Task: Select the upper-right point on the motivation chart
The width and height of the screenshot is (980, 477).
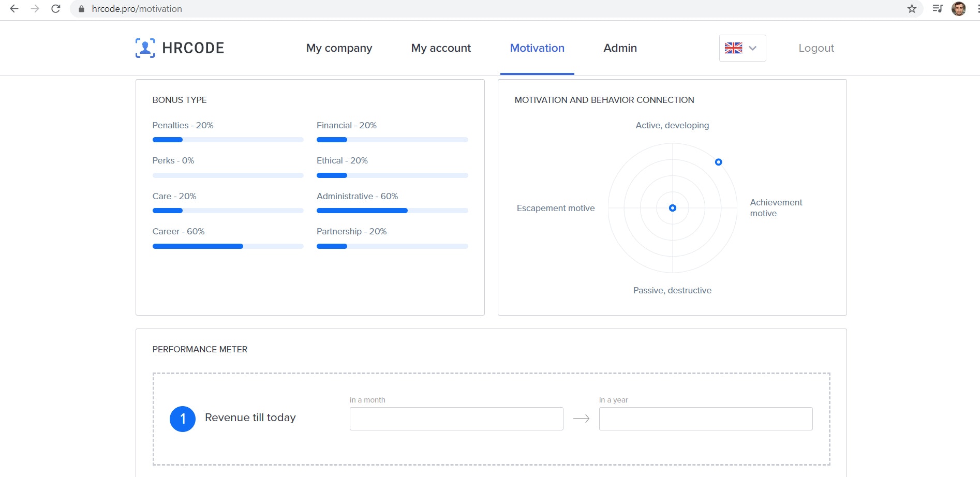Action: click(x=718, y=162)
